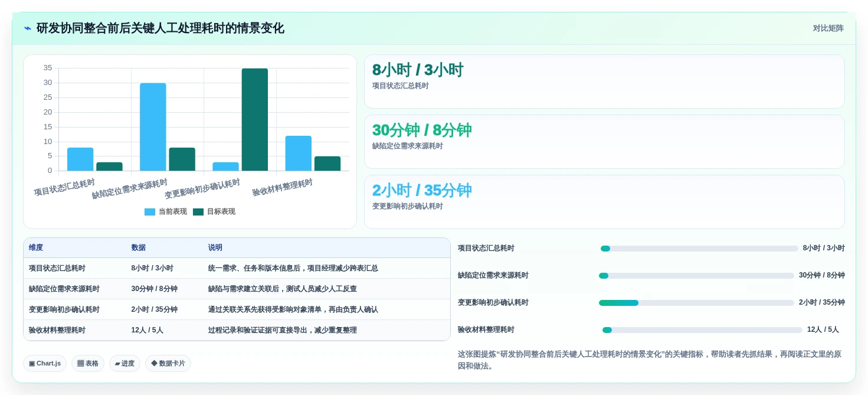Select table cell 项目状态汇总耗时
The height and width of the screenshot is (395, 868).
pyautogui.click(x=57, y=269)
